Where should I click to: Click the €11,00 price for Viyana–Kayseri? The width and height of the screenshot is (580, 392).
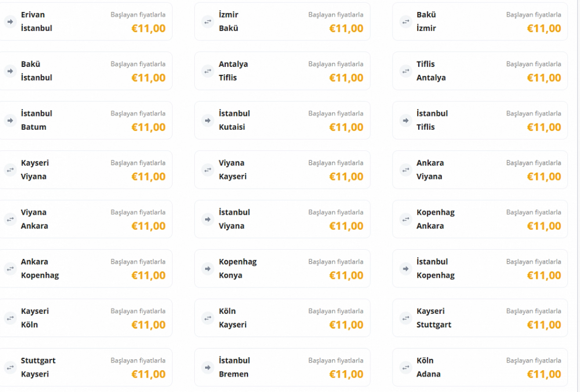346,177
